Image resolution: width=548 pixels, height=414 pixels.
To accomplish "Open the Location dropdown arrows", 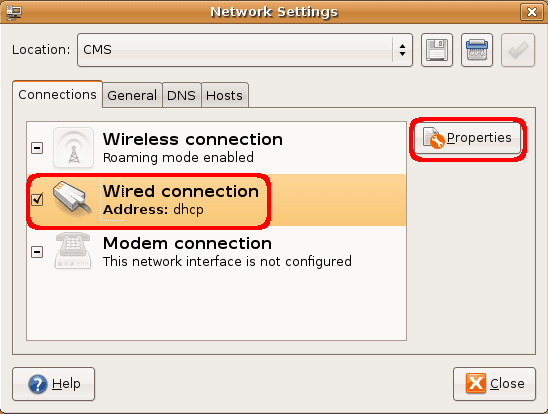I will click(x=403, y=50).
